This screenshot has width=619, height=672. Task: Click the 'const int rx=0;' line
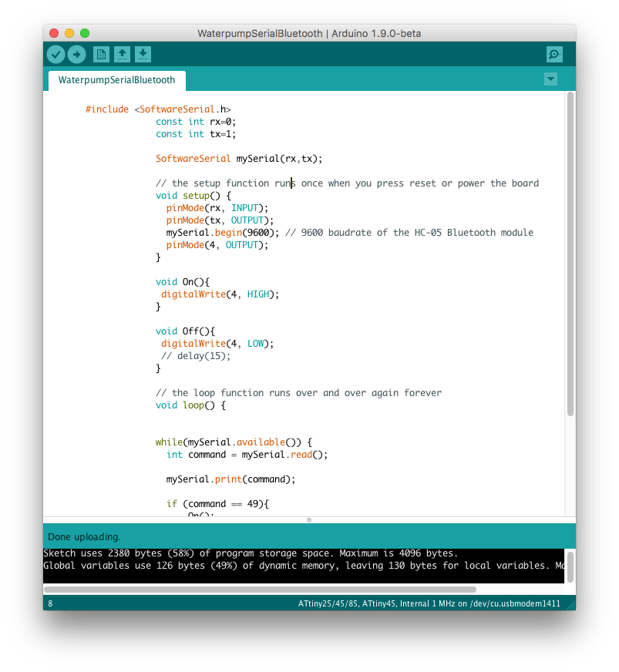pyautogui.click(x=196, y=122)
